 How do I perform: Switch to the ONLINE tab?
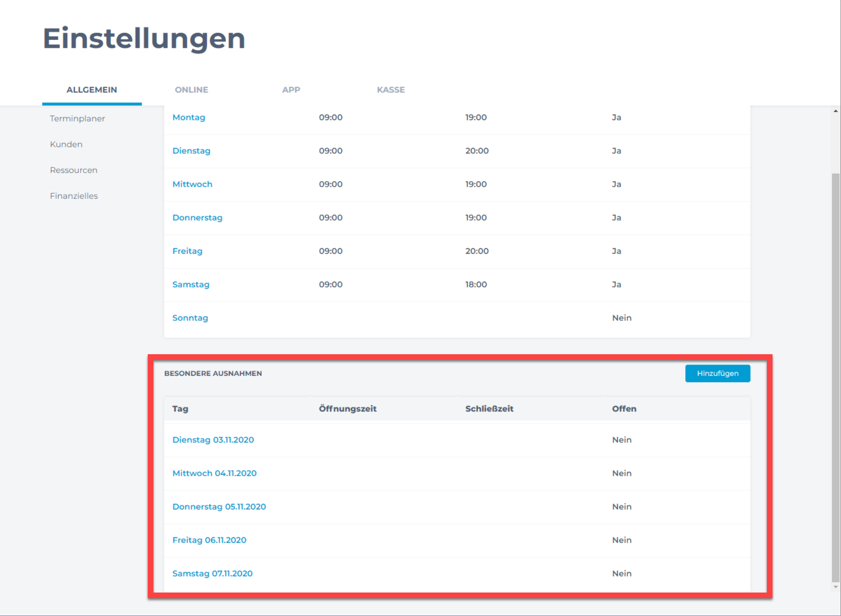click(191, 90)
